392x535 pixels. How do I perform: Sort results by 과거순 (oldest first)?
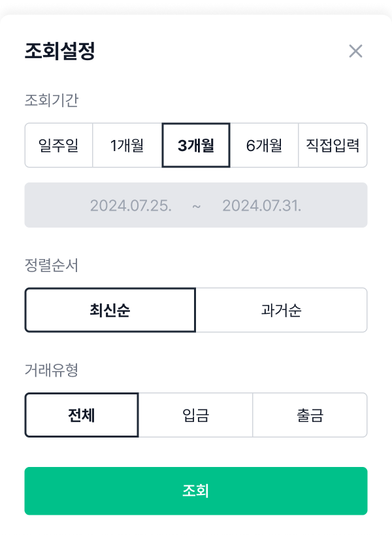point(281,310)
